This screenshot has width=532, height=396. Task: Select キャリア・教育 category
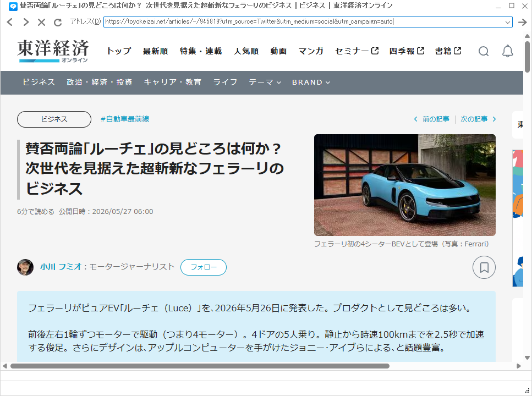pyautogui.click(x=173, y=82)
